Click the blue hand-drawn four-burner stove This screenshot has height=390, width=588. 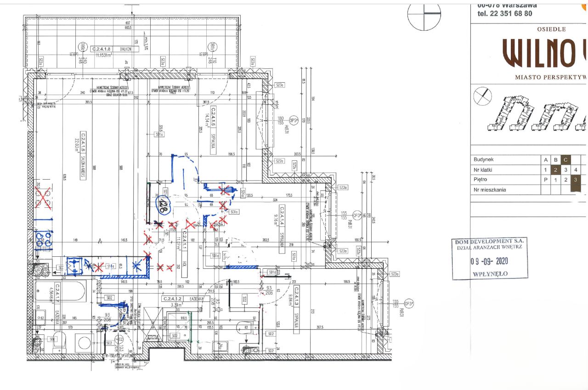(x=44, y=238)
